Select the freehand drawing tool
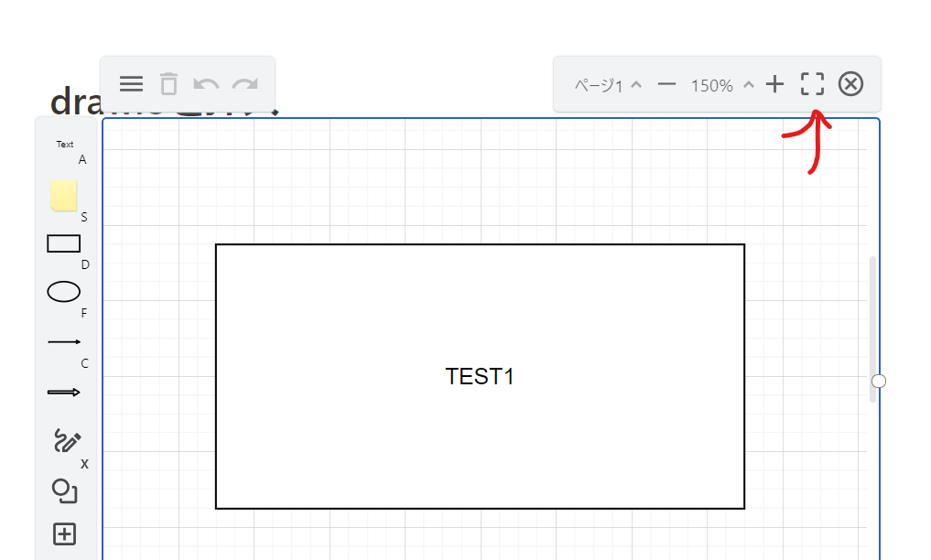 (67, 440)
